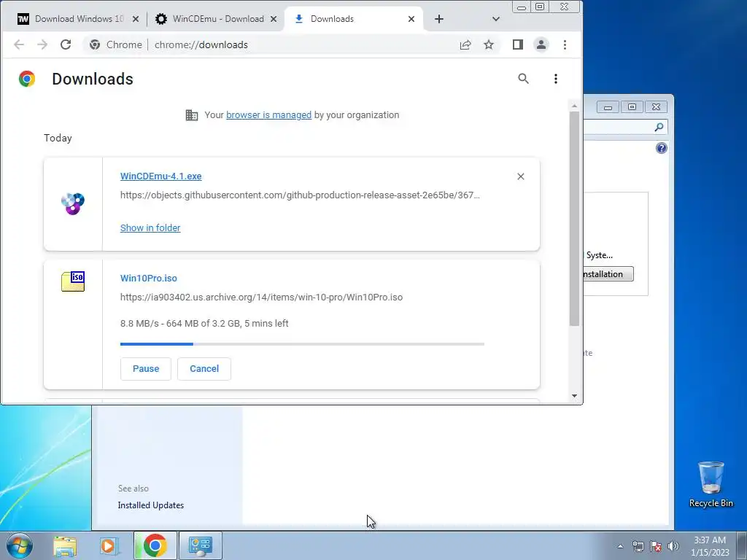Viewport: 747px width, 560px height.
Task: Click the search icon in background window
Action: tap(659, 127)
